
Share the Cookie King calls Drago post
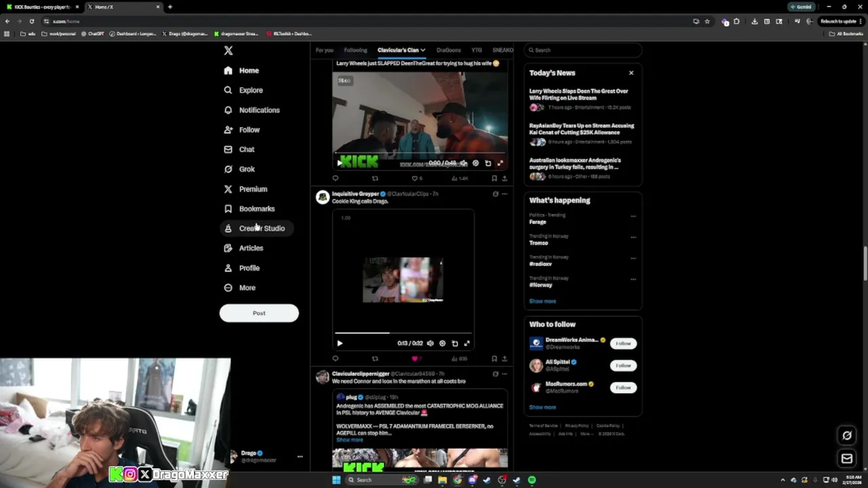coord(504,359)
